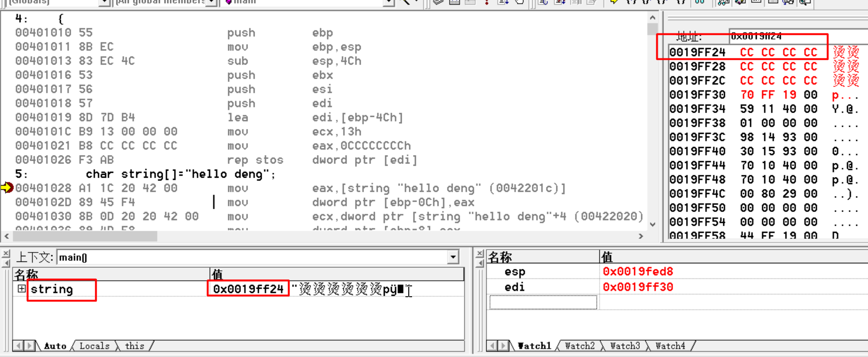
Task: Click the context main() combo box
Action: (x=257, y=257)
